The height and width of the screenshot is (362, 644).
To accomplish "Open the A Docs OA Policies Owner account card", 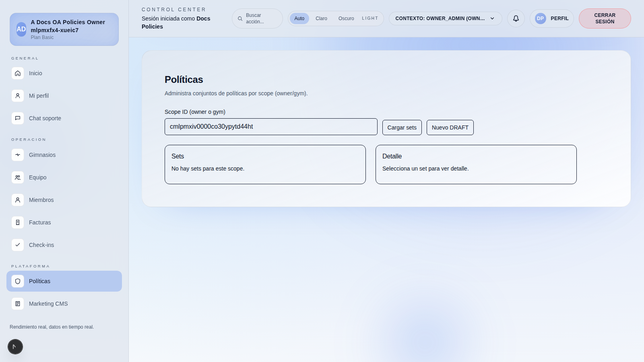I will click(x=64, y=29).
